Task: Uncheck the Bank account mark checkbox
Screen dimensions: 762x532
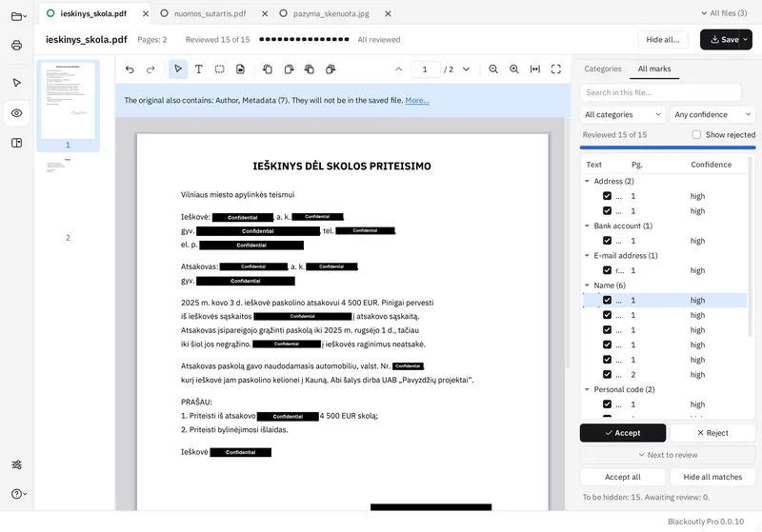Action: tap(607, 240)
